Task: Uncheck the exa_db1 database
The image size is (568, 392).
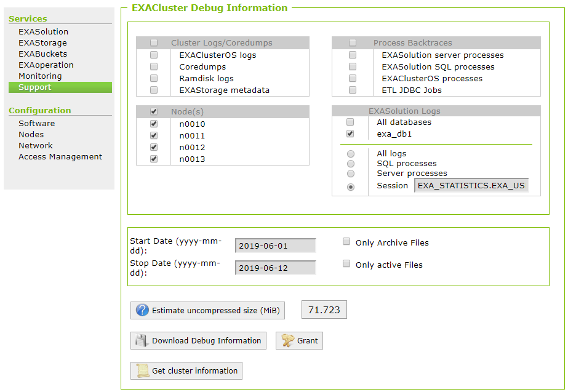Action: (350, 134)
